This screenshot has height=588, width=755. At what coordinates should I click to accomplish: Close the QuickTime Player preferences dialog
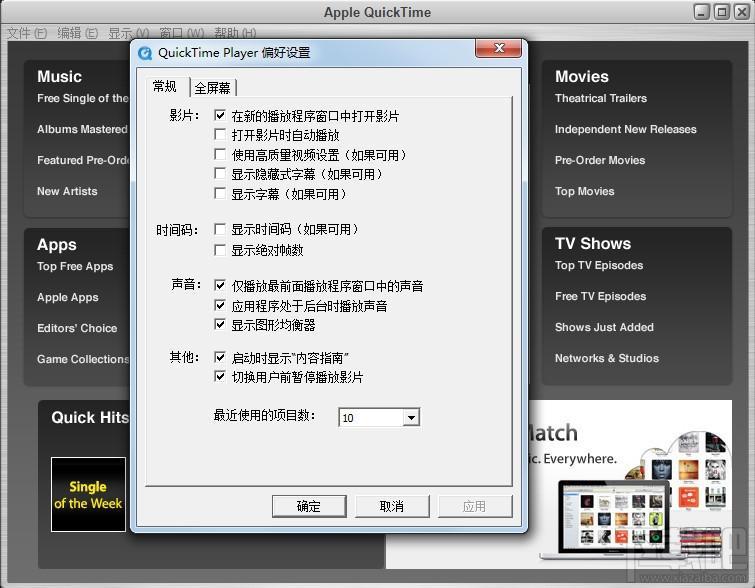(498, 48)
